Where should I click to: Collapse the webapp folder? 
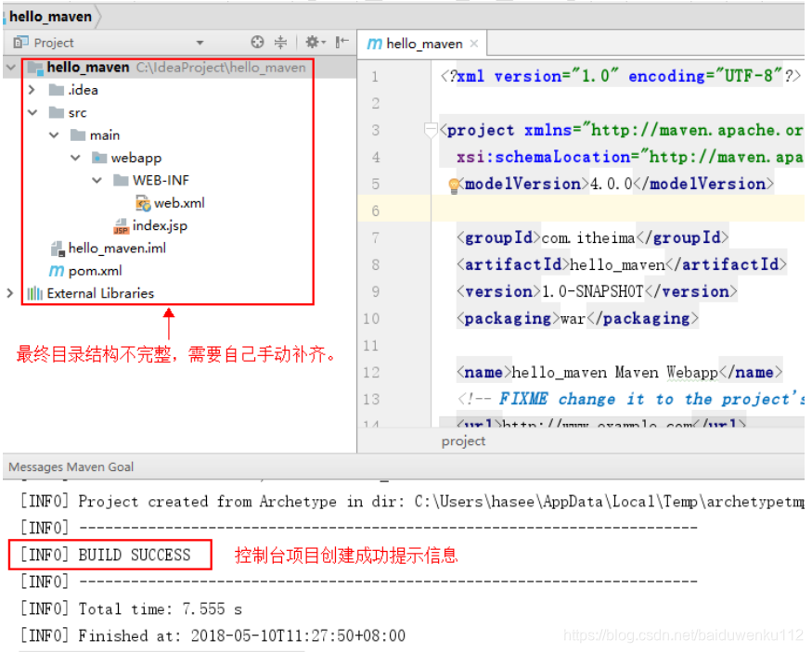75,158
